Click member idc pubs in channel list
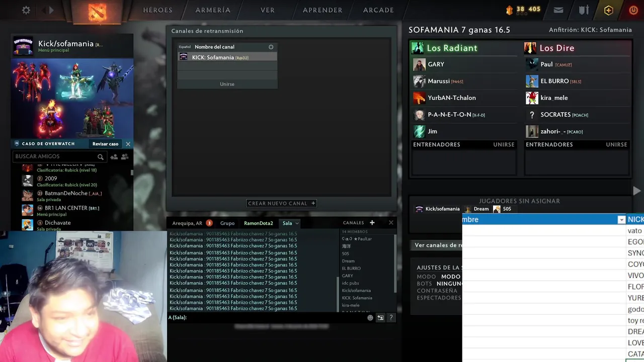The image size is (644, 362). 350,283
